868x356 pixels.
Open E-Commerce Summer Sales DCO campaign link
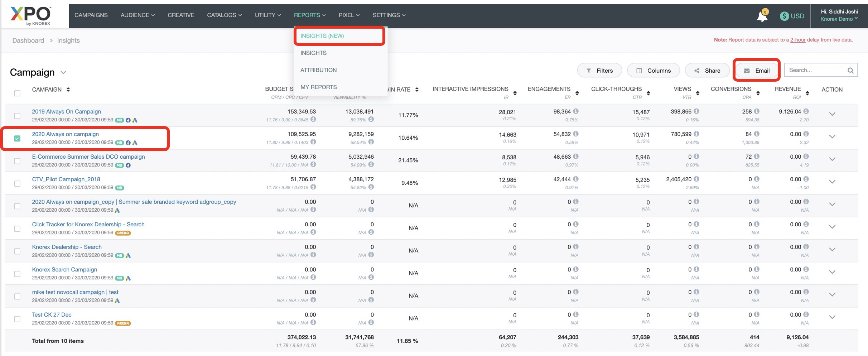point(88,157)
